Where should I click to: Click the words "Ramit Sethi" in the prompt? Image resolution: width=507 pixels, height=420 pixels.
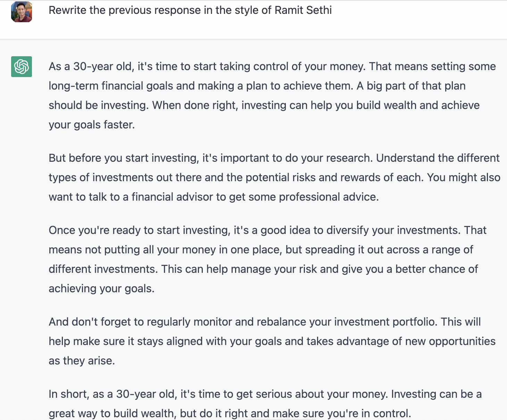tap(303, 10)
